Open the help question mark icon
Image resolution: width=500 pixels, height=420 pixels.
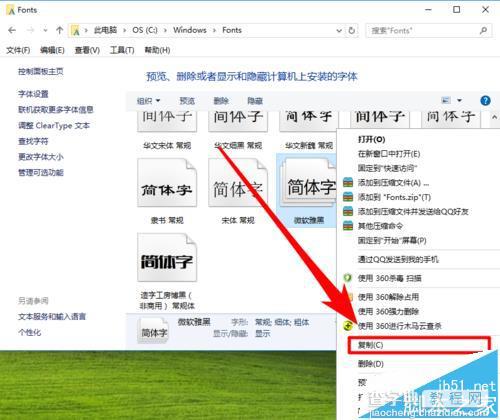click(485, 100)
